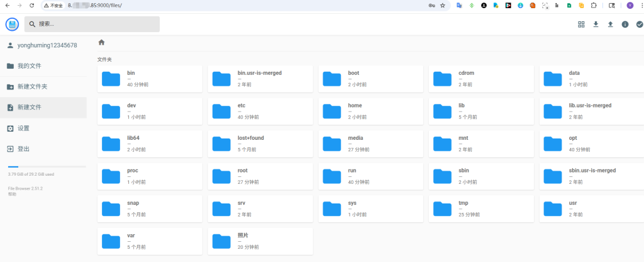The width and height of the screenshot is (644, 262).
Task: Select the lost+found folder
Action: 260,144
